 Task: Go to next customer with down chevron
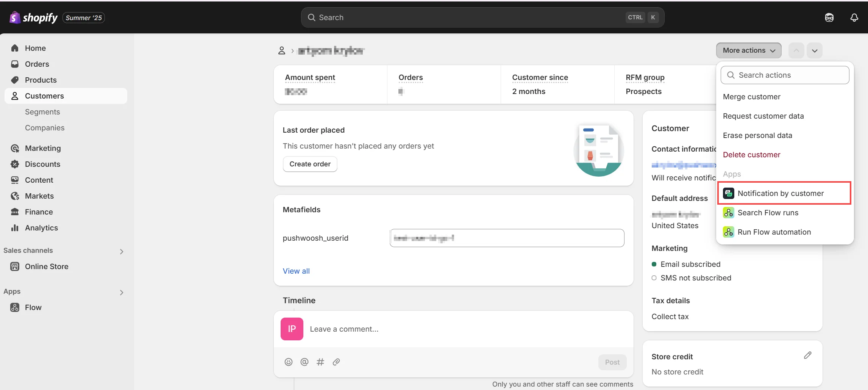pos(815,50)
